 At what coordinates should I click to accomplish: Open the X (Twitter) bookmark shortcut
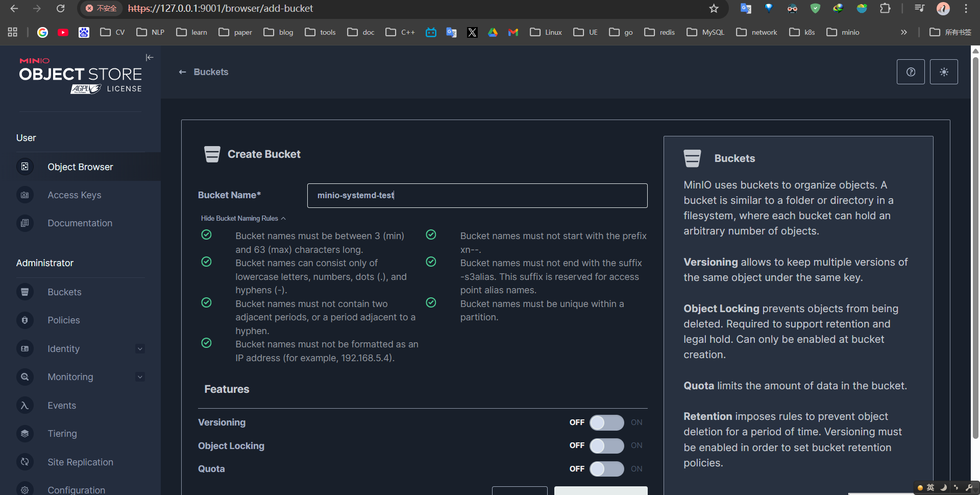click(473, 32)
